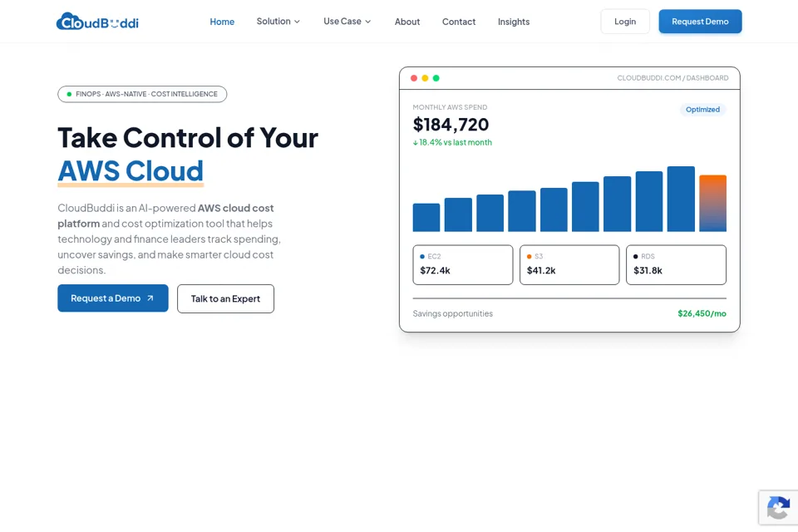Click the AWS Cloud headline text
This screenshot has width=798, height=532.
tap(131, 171)
